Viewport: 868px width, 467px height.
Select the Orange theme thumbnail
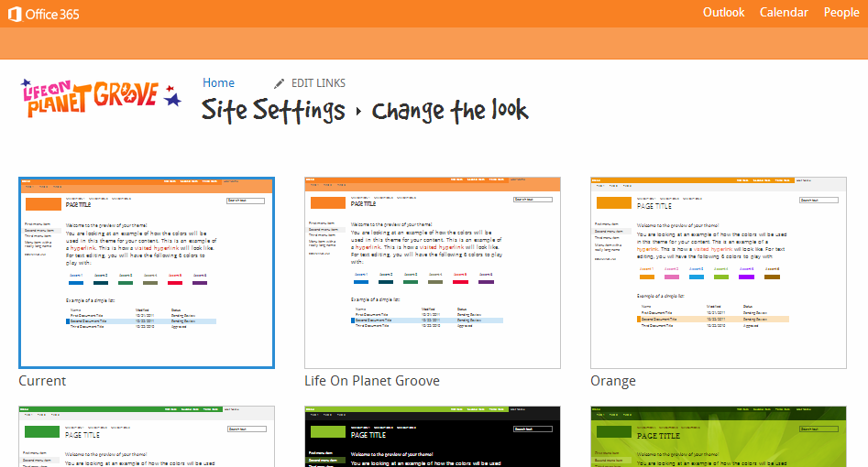719,273
